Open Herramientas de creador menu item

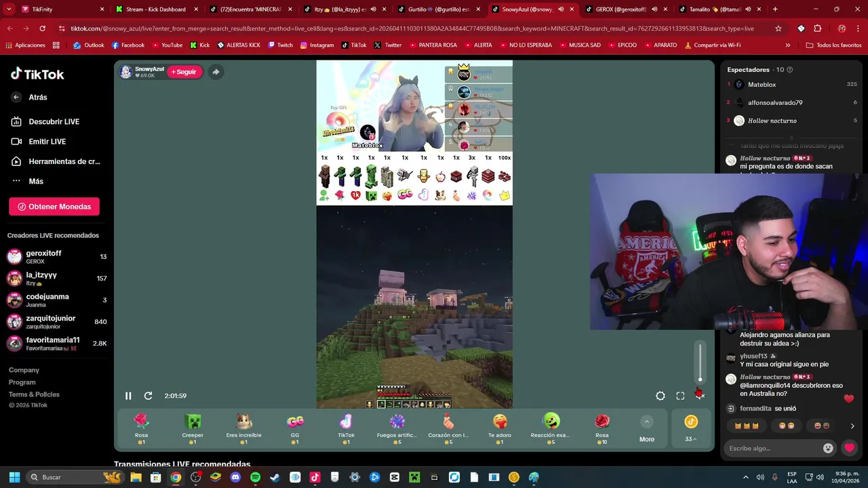(x=56, y=161)
